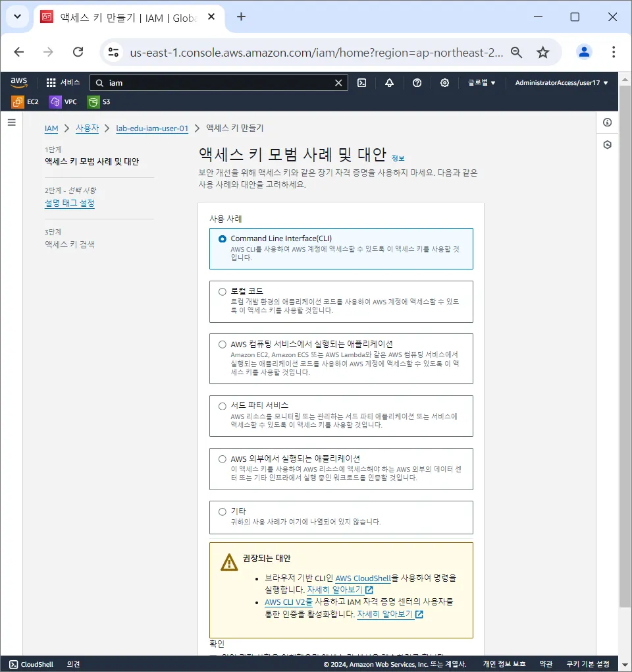Click the iam search input field
Image resolution: width=632 pixels, height=672 pixels.
(219, 83)
